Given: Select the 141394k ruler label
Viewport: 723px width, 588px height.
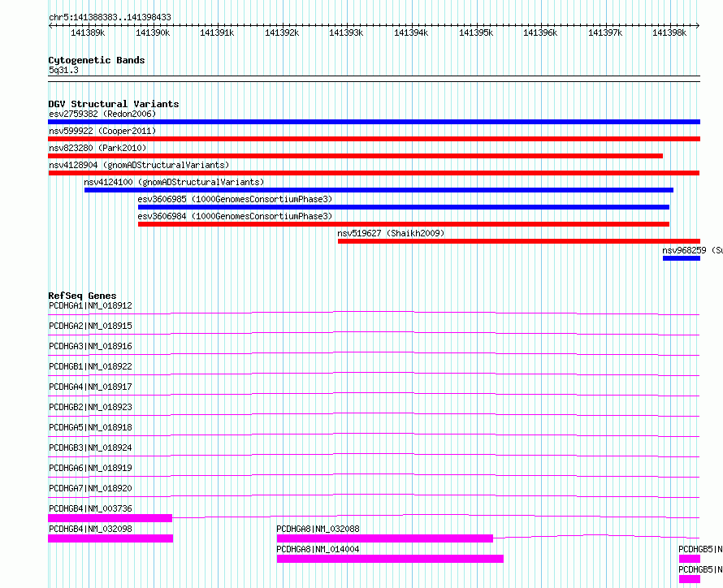Looking at the screenshot, I should [411, 32].
